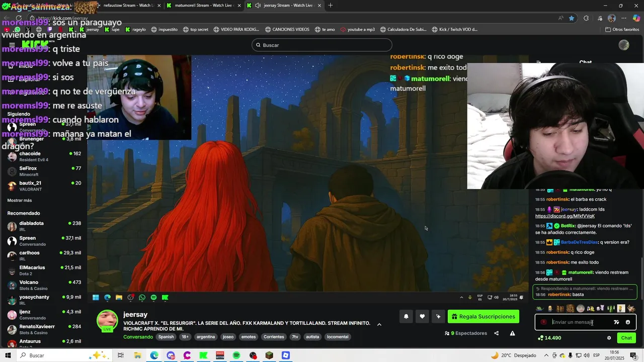Open top secret bookmark
Viewport: 644px width, 362px height.
196,29
